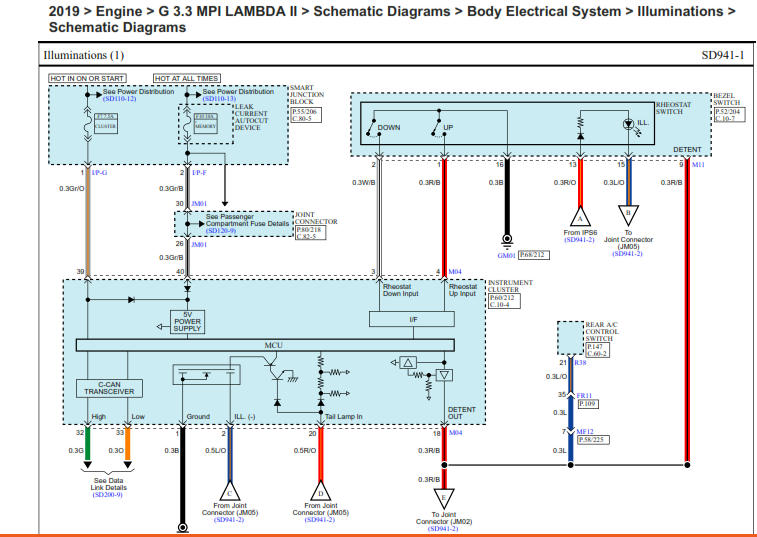This screenshot has height=537, width=757.
Task: Click the DOWN switch symbol
Action: [372, 128]
